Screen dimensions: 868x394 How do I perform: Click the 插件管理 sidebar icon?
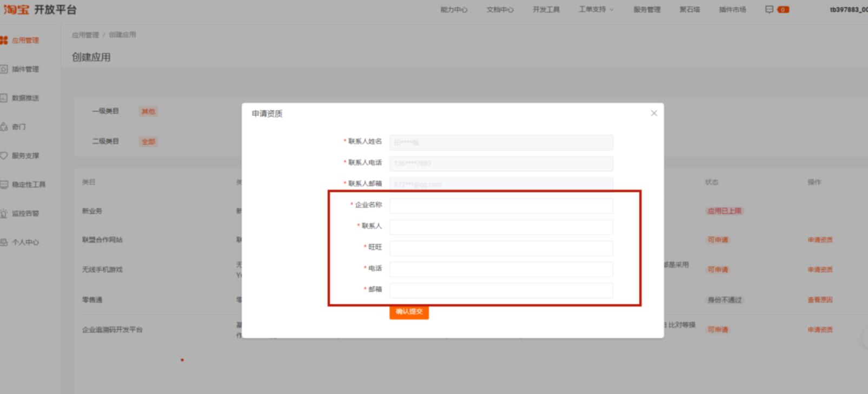click(x=4, y=69)
